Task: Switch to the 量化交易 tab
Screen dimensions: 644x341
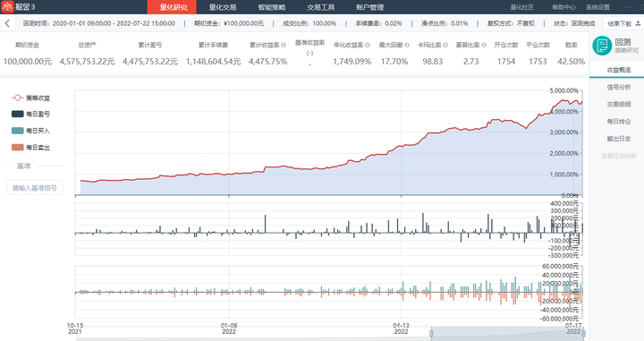Action: click(222, 7)
